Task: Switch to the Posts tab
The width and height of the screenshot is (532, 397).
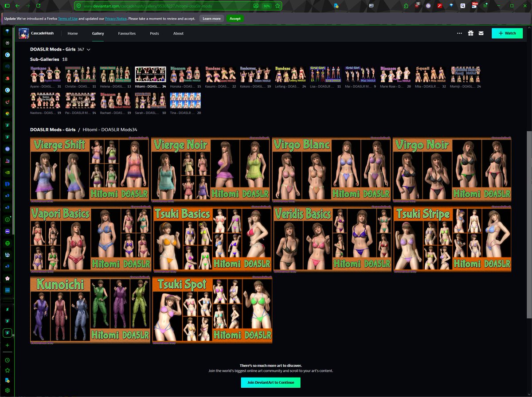Action: [x=154, y=33]
